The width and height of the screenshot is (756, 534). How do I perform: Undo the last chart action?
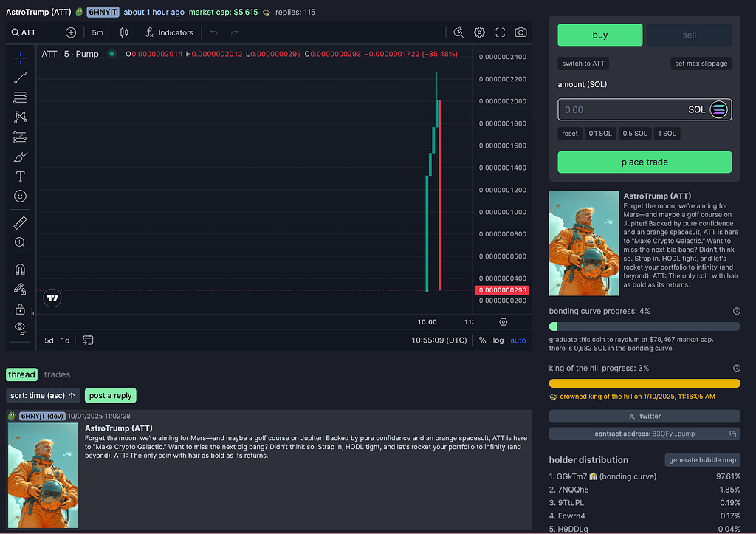coord(214,32)
